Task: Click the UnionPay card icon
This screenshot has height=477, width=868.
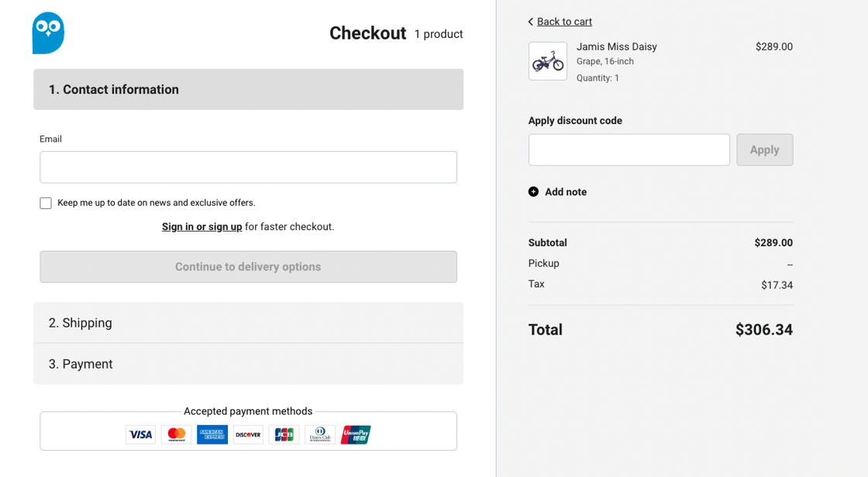Action: 356,434
